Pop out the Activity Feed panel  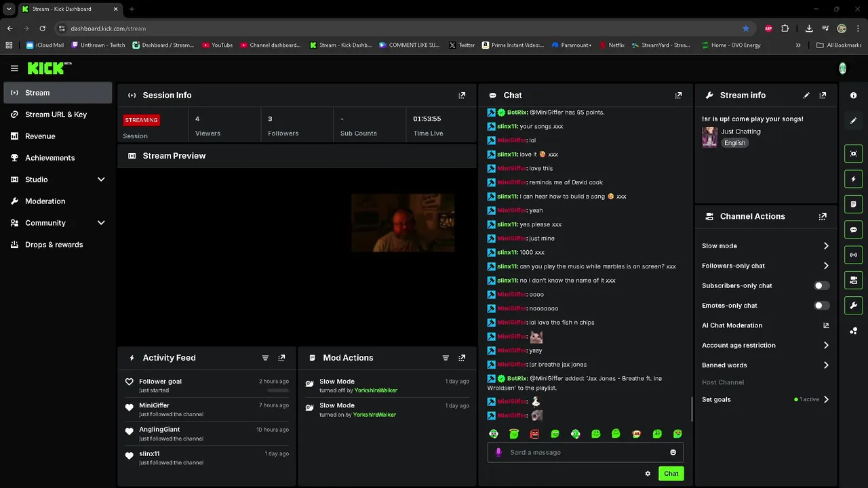tap(281, 358)
